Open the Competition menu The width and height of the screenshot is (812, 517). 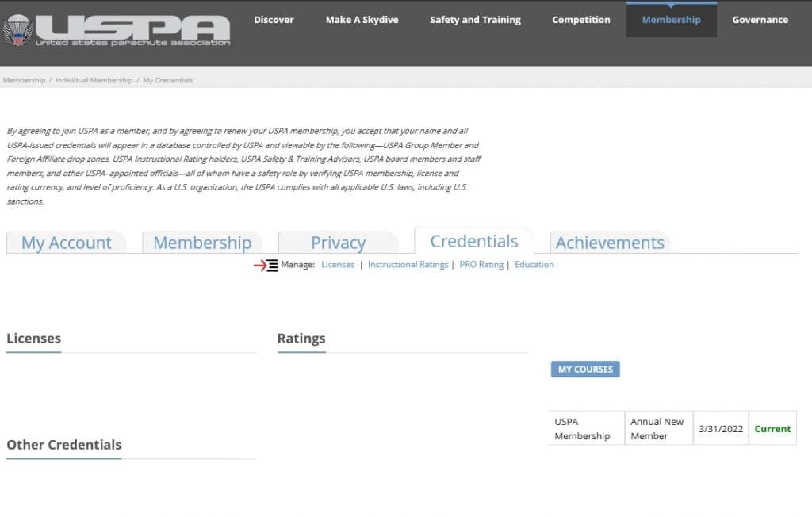[x=581, y=20]
